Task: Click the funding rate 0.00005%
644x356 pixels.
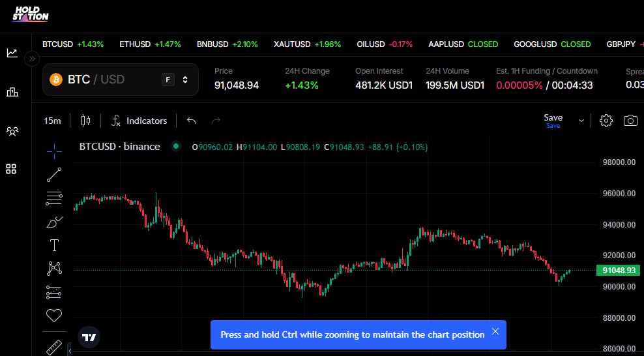Action: [x=519, y=85]
